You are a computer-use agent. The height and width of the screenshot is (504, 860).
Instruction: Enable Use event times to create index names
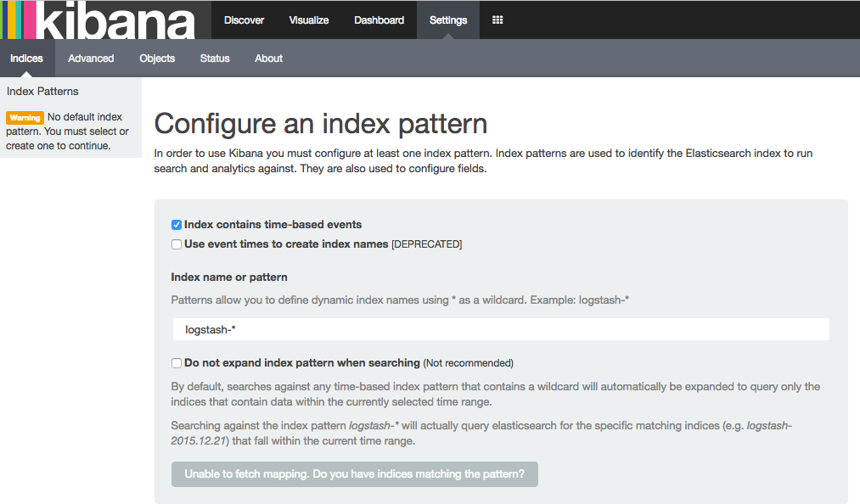point(177,244)
